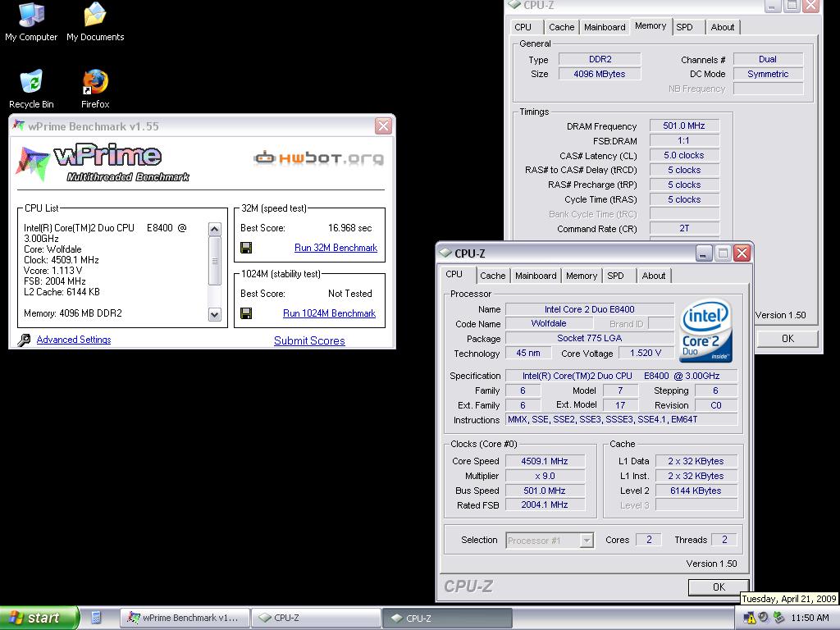
Task: Click the Multiplier x 9.0 value
Action: pos(545,476)
